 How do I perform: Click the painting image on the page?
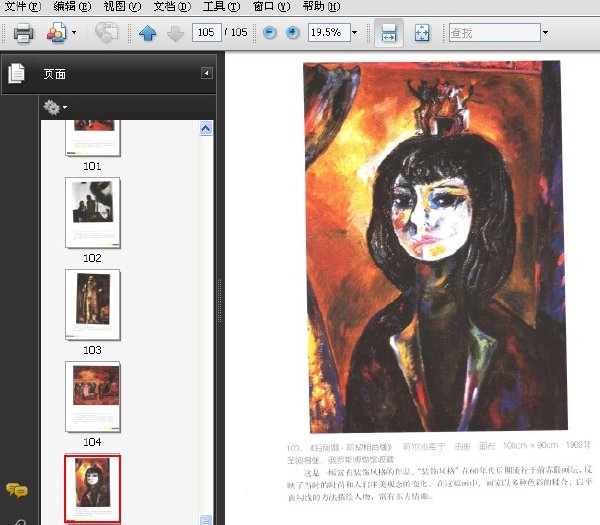435,247
